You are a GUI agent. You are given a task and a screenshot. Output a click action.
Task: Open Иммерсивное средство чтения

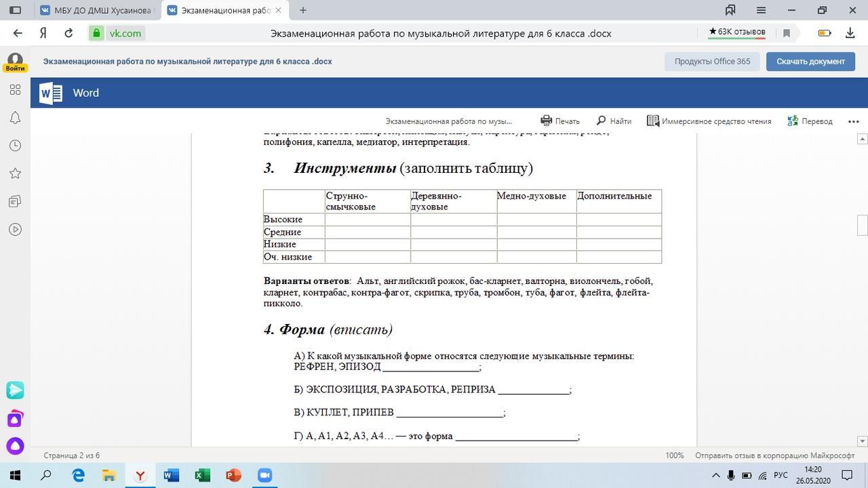pyautogui.click(x=709, y=121)
